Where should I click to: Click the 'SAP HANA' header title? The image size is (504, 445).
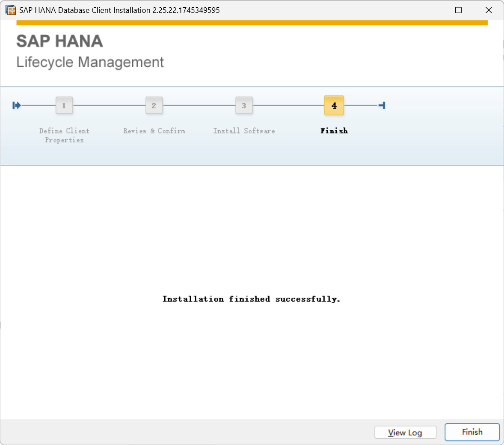click(x=60, y=41)
